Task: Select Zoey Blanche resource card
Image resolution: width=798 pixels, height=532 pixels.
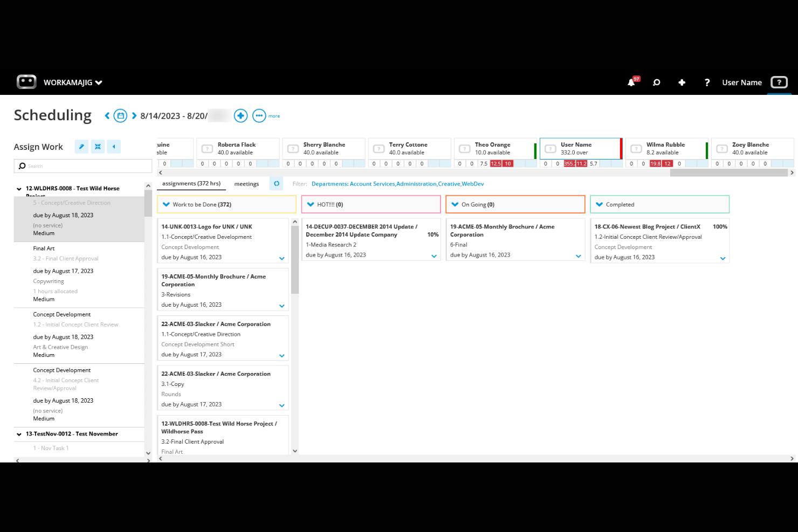Action: (752, 149)
